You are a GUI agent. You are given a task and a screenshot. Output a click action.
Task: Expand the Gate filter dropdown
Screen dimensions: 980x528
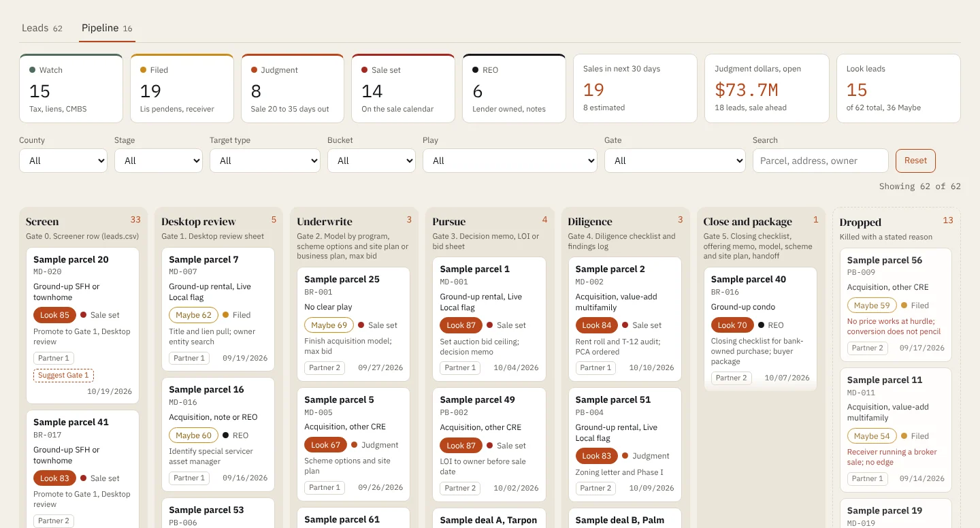coord(675,161)
